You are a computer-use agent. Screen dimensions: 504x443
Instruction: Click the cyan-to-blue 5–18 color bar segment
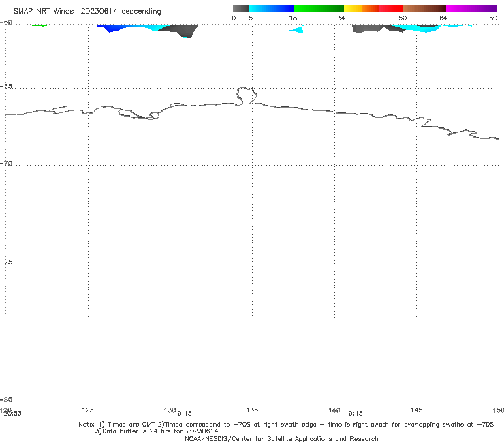coord(272,8)
